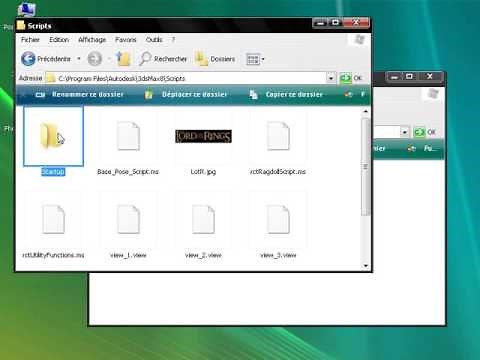This screenshot has width=480, height=360.
Task: Click Déplacer ce dossier
Action: 186,95
